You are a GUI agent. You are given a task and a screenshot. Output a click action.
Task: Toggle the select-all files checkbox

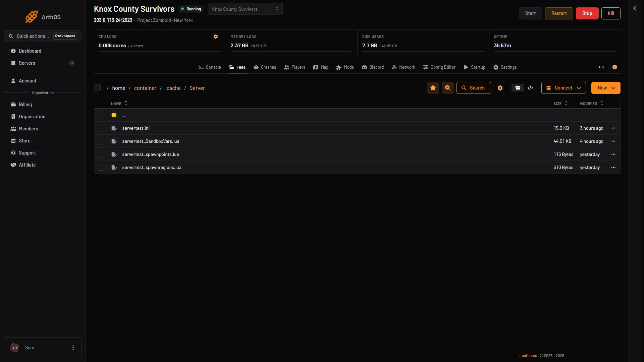(x=97, y=88)
